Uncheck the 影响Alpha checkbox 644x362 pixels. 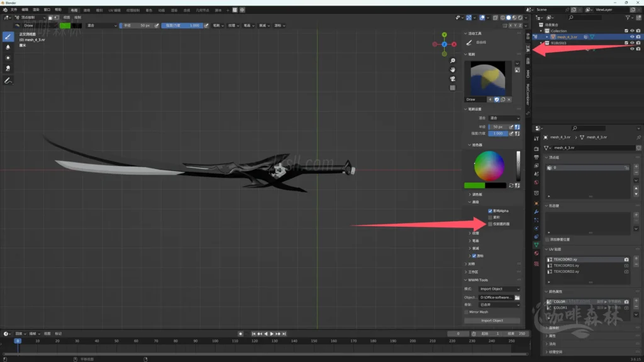tap(491, 211)
